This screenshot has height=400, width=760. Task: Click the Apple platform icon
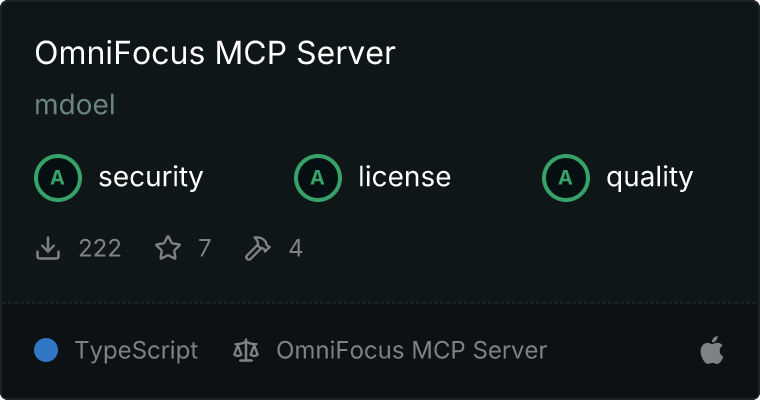712,350
